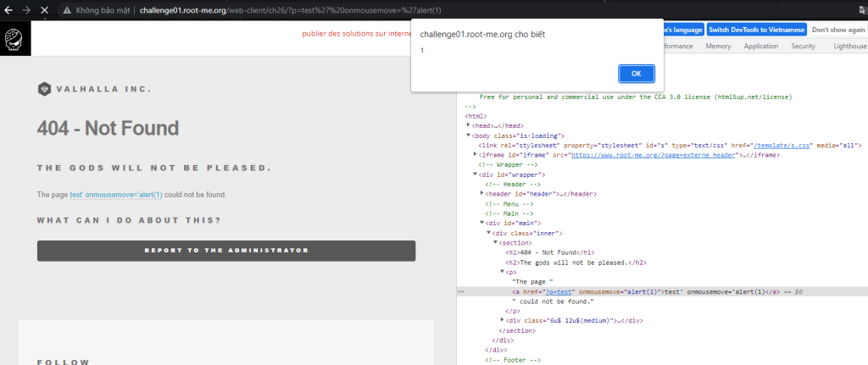
Task: Switch to the Application tab
Action: [760, 47]
